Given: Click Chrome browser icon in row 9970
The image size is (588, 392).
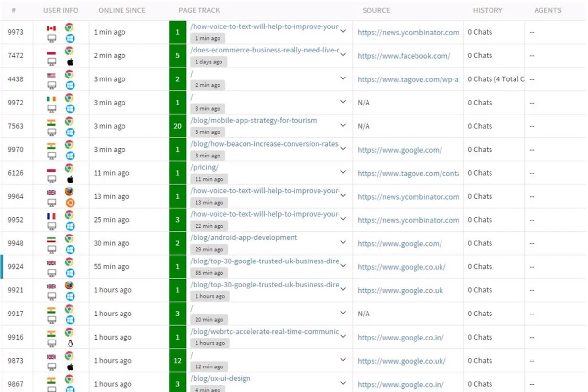Looking at the screenshot, I should [70, 144].
